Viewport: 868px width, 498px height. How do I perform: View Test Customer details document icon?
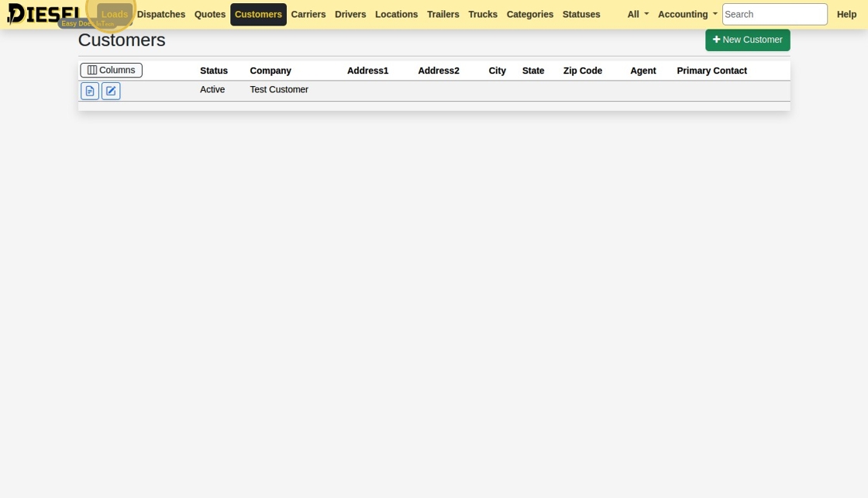coord(90,91)
